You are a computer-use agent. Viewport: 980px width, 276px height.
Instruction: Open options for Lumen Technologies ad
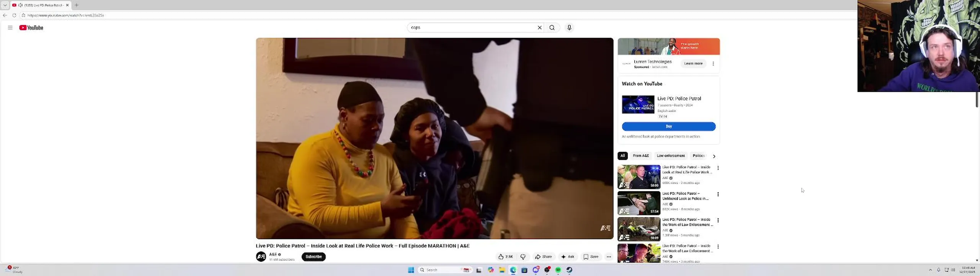[x=713, y=64]
